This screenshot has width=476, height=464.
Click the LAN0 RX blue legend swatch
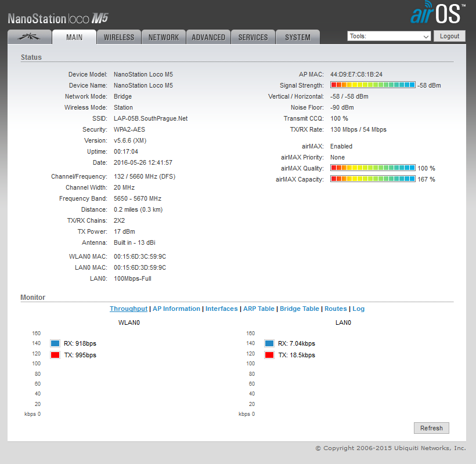[269, 343]
